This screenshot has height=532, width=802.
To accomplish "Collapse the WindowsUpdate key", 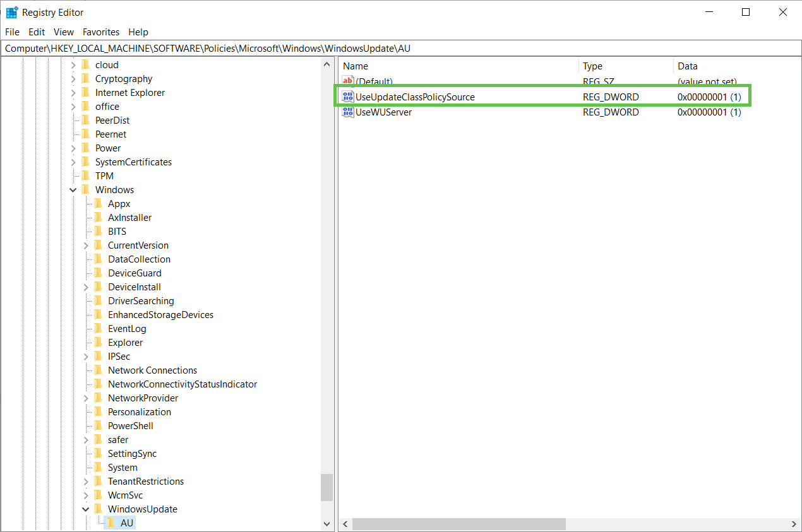I will (86, 509).
